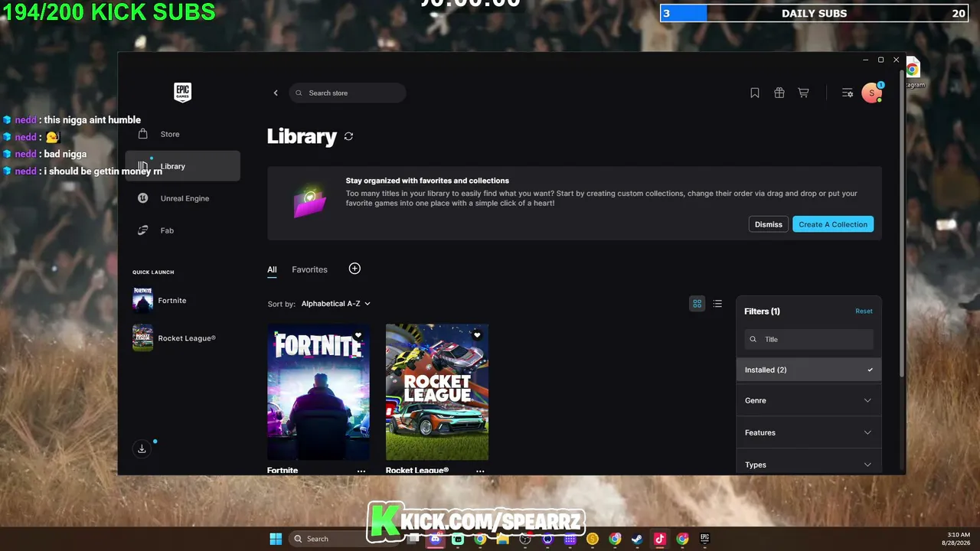Open the three-dot menu for Fortnite

click(361, 471)
